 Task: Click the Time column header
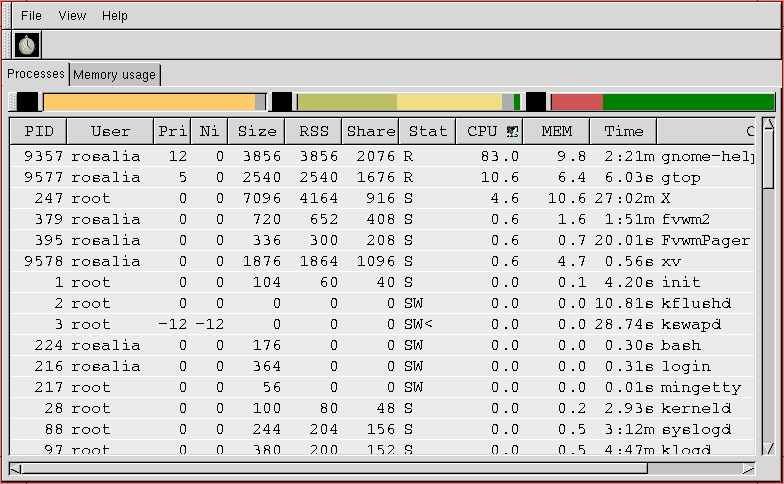(x=623, y=131)
